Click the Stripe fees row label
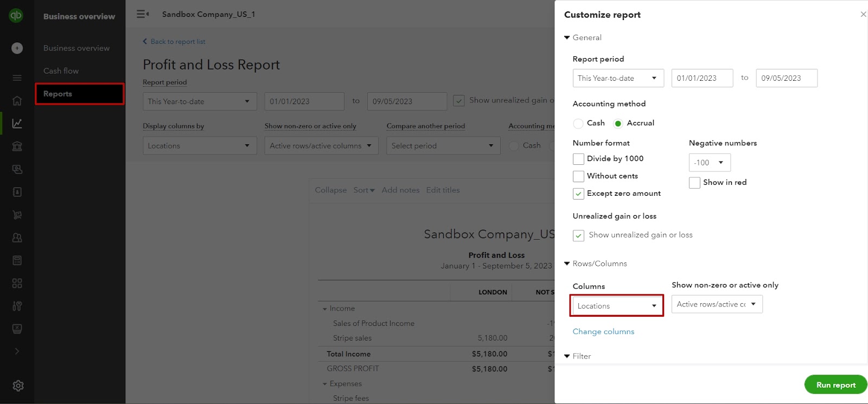Image resolution: width=868 pixels, height=404 pixels. pos(351,399)
